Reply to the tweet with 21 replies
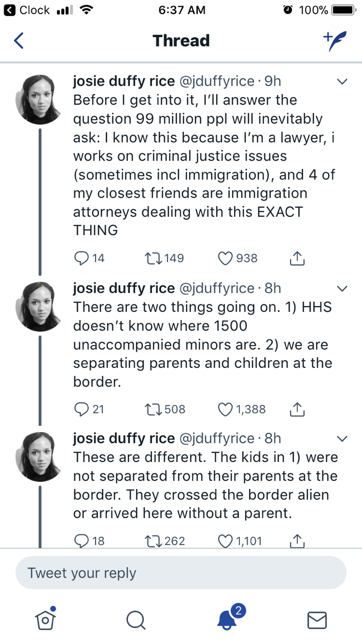 click(82, 409)
